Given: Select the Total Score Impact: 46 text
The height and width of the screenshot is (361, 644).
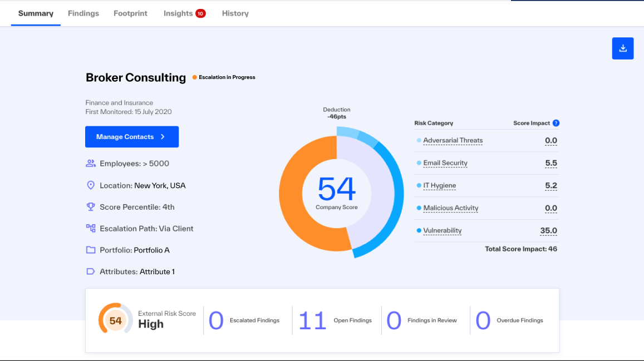Looking at the screenshot, I should coord(521,249).
